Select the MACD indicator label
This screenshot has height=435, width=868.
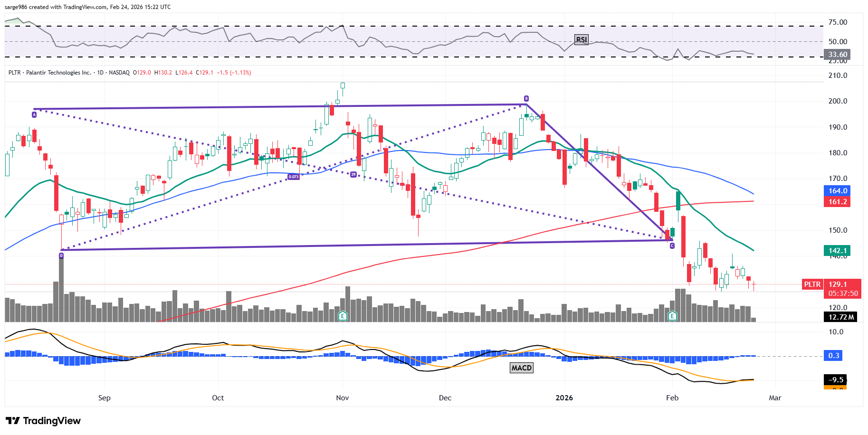click(x=521, y=368)
